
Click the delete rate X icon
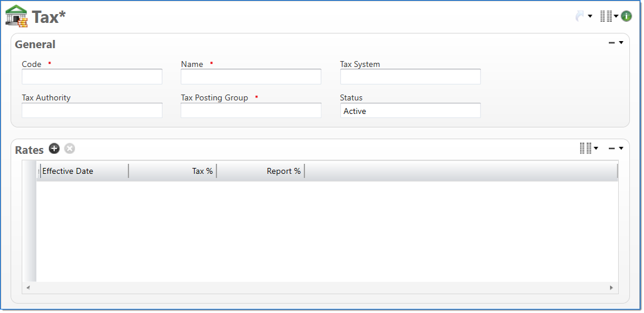point(70,149)
